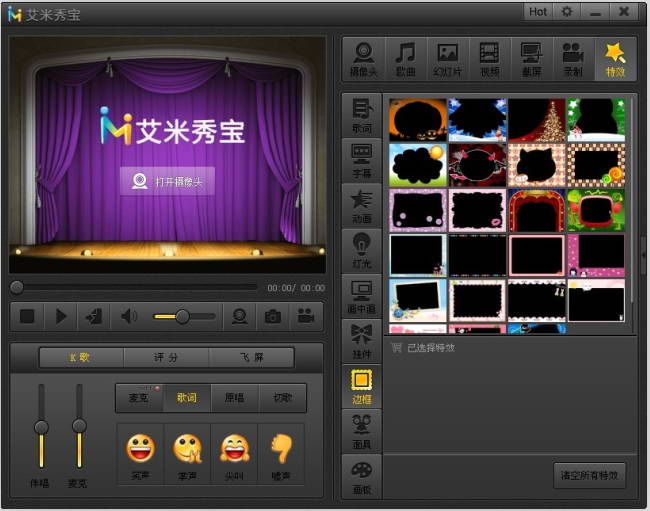Click the 00:00/ 00:00 time display
The width and height of the screenshot is (650, 511).
pos(296,288)
